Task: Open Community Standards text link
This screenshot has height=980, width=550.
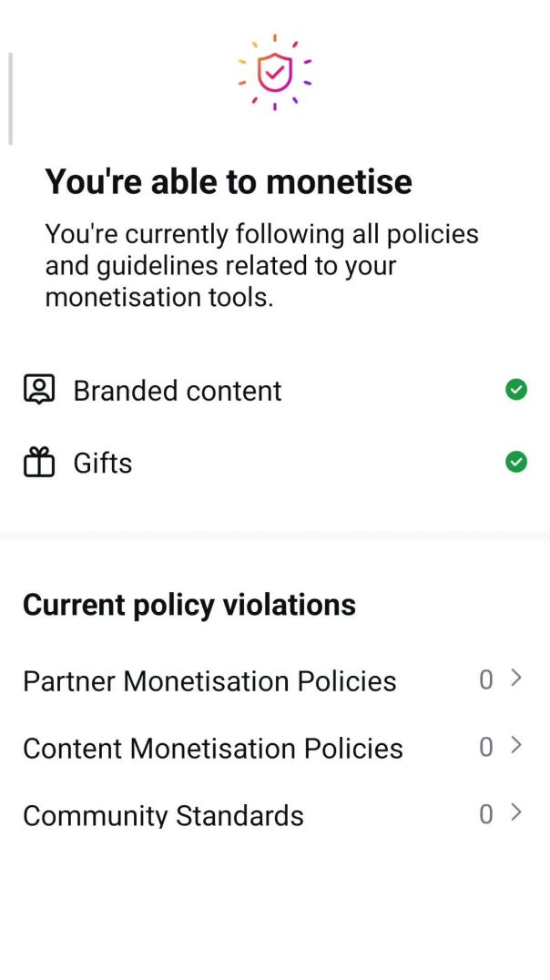Action: pyautogui.click(x=163, y=815)
